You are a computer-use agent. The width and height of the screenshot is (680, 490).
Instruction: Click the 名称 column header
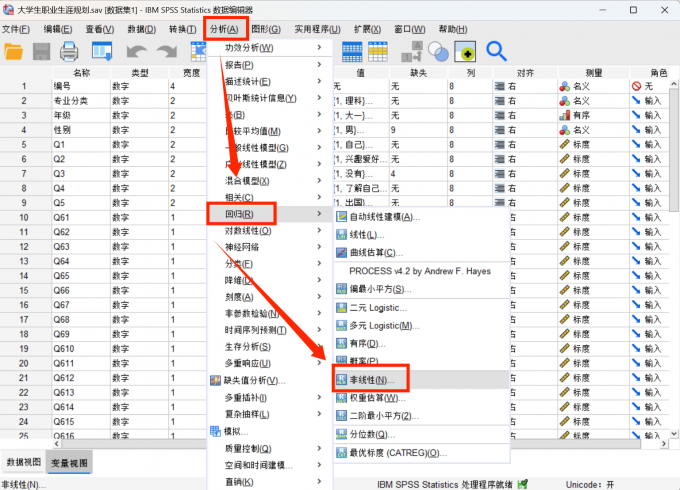coord(81,73)
